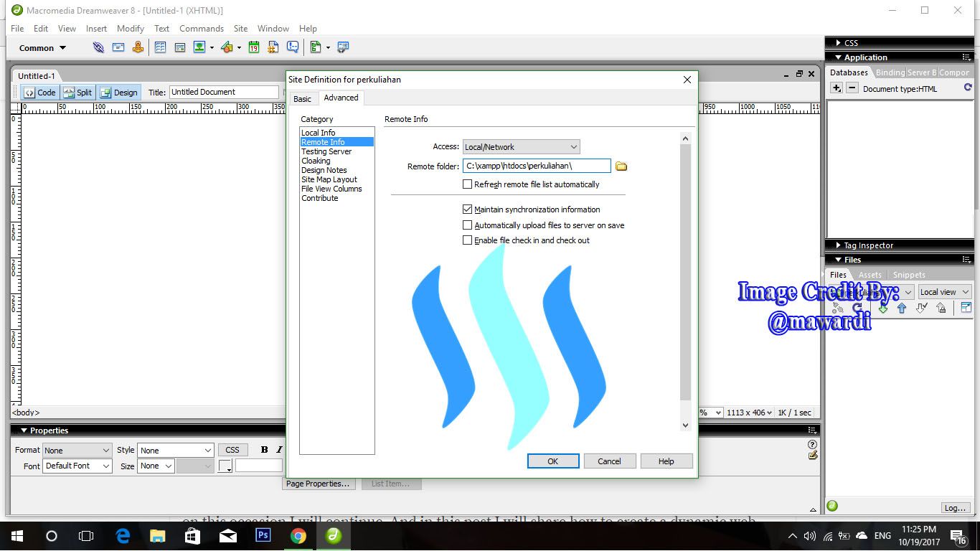Uncheck Maintain synchronization information
The image size is (980, 551).
point(468,209)
